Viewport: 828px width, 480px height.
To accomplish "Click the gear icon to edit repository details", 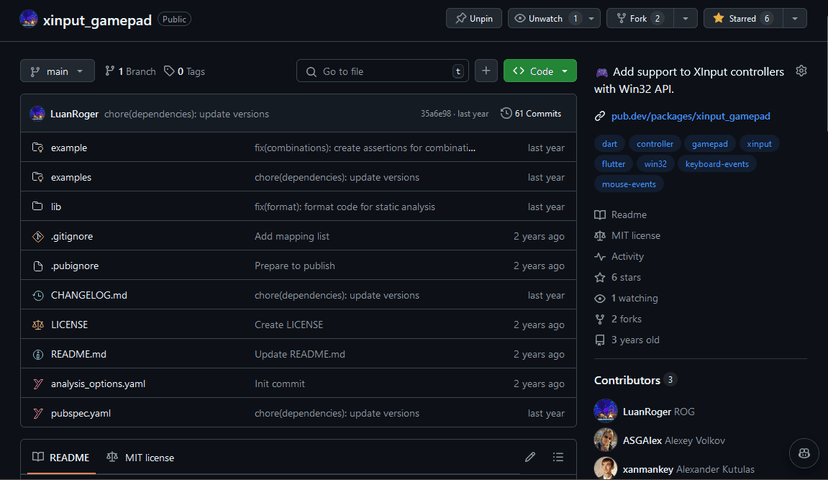I will coord(800,71).
